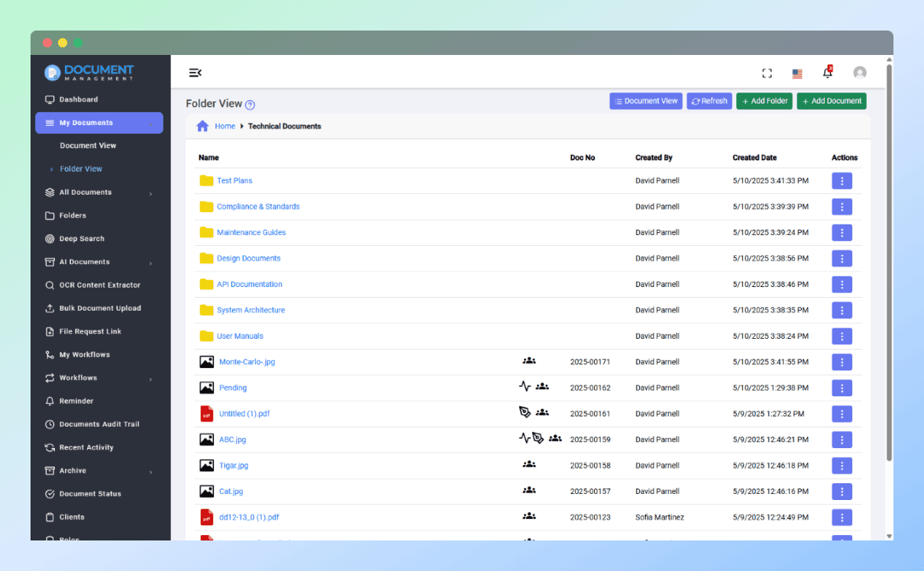Open the user profile avatar menu

[x=860, y=73]
